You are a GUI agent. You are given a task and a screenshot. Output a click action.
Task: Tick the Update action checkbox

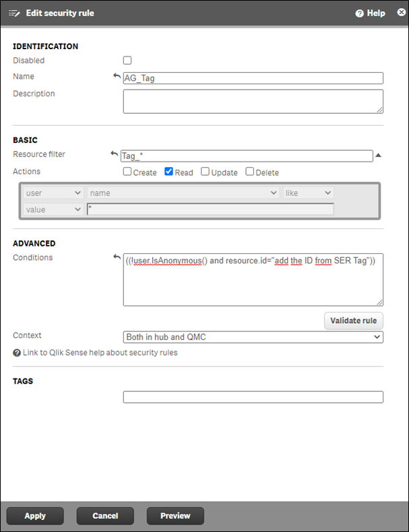205,172
